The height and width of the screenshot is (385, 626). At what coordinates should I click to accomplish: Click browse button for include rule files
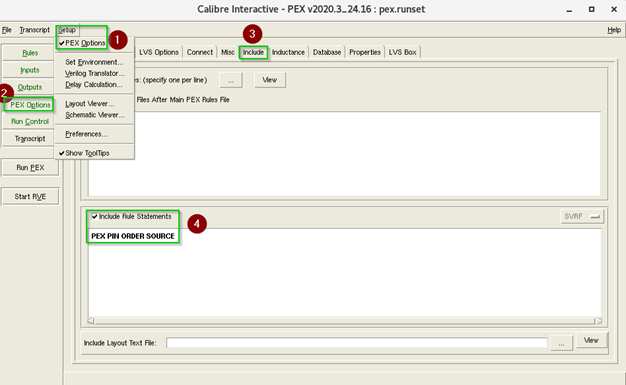[231, 80]
